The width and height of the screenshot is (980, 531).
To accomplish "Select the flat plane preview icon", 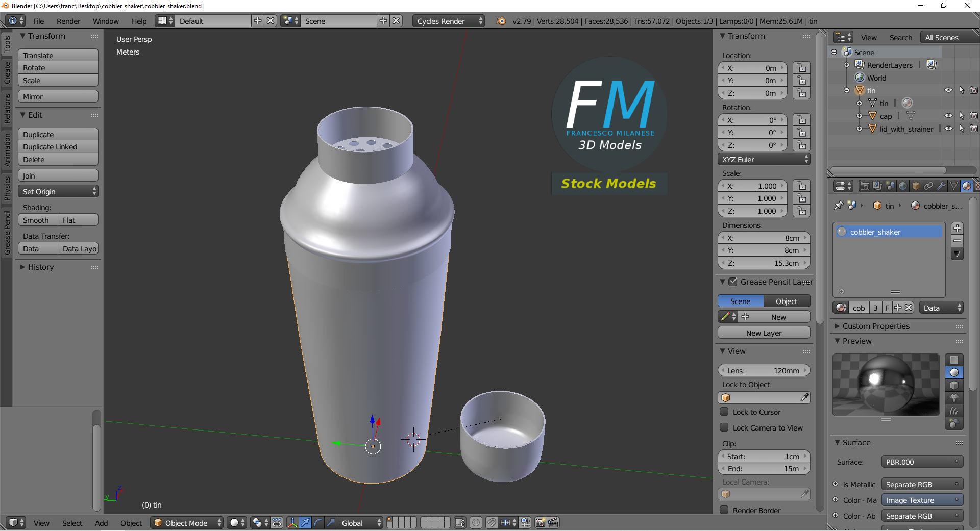I will click(x=954, y=360).
